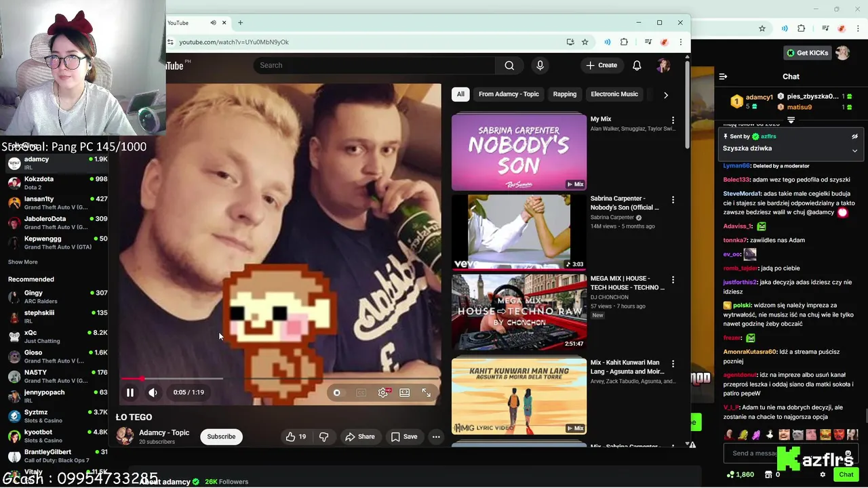Open options for Sabrina Carpenter Nobody's Son video
This screenshot has height=488, width=868.
click(x=673, y=200)
